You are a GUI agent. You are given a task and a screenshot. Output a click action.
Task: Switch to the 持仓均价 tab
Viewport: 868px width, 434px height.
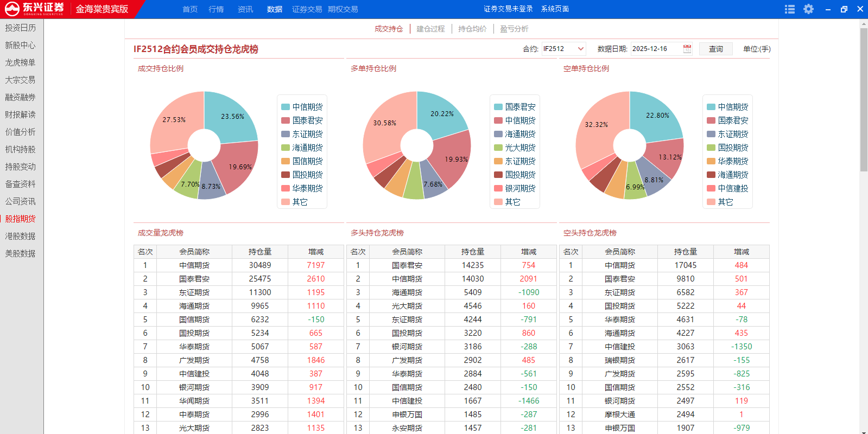tap(472, 29)
